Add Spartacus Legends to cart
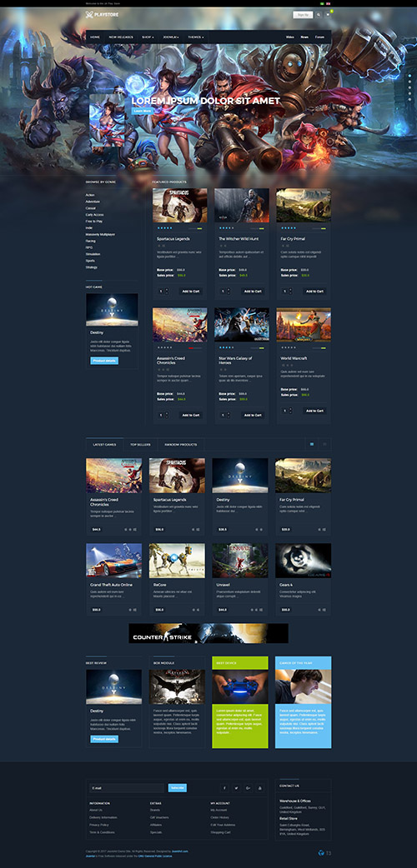Image resolution: width=417 pixels, height=868 pixels. click(x=191, y=292)
